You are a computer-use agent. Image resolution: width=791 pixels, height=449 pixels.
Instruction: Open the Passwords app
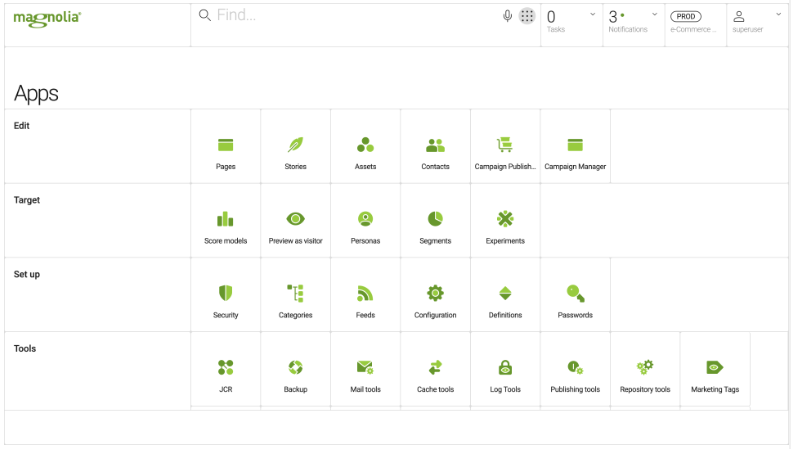[x=575, y=295]
